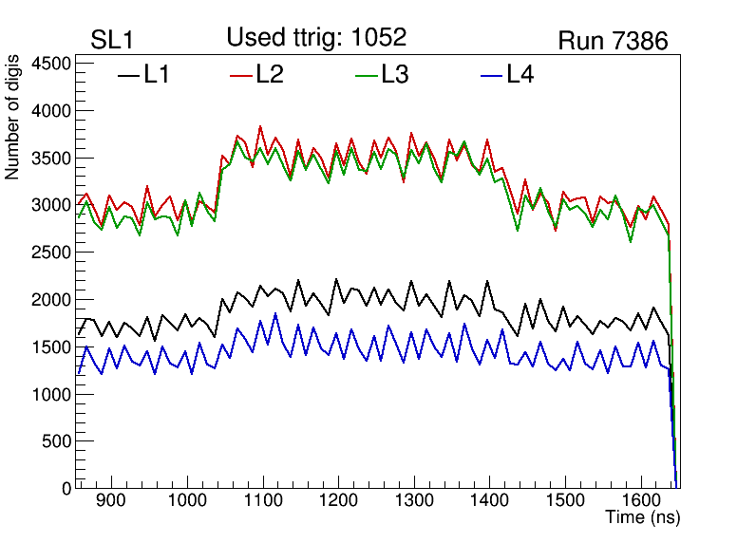Select the L3 legend text label
Screen dimensions: 756x543
tap(395, 75)
